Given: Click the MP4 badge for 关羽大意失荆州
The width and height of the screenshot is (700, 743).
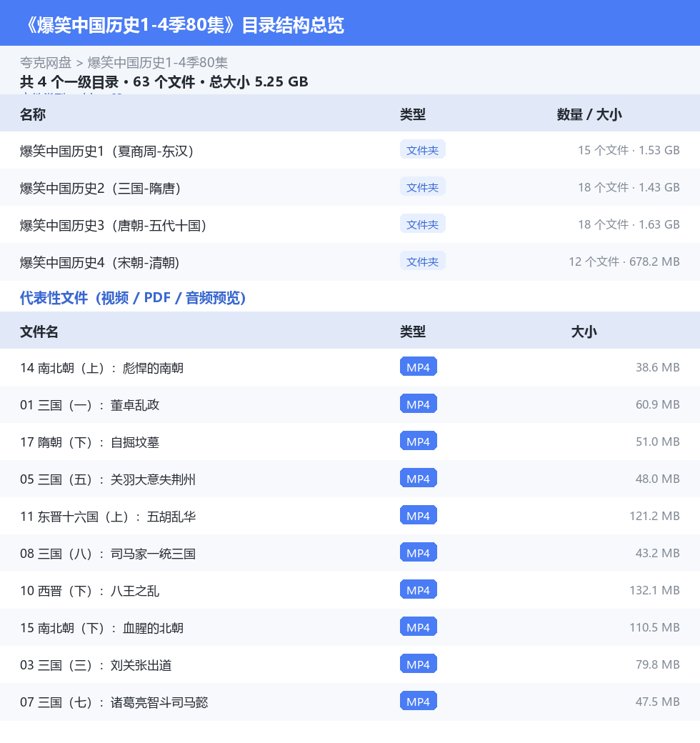Looking at the screenshot, I should click(x=418, y=478).
